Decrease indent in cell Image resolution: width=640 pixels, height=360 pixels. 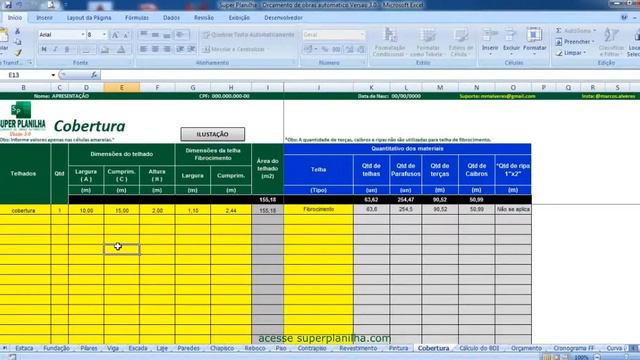(180, 49)
